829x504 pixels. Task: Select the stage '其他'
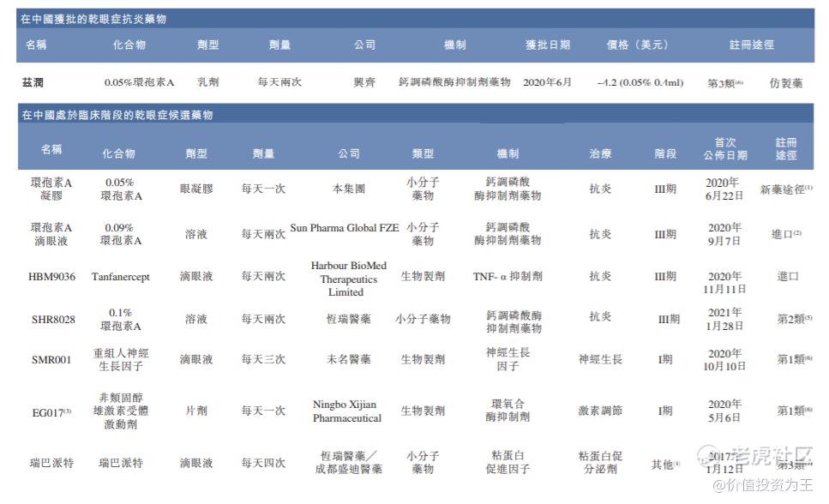pos(665,465)
